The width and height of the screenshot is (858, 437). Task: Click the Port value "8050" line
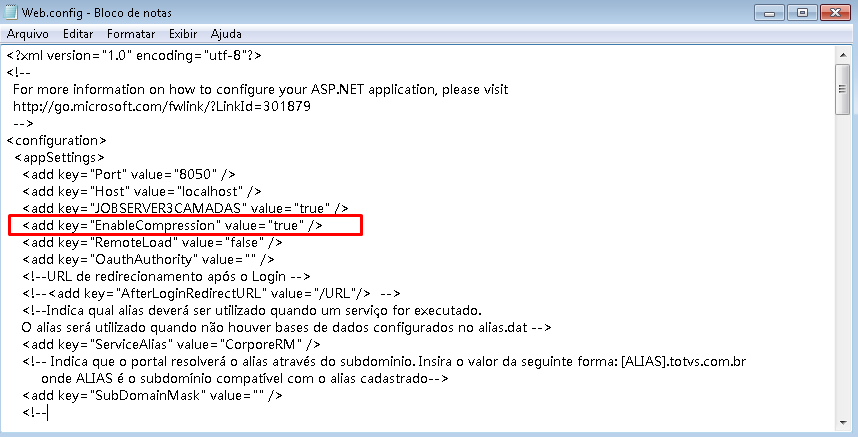[129, 174]
